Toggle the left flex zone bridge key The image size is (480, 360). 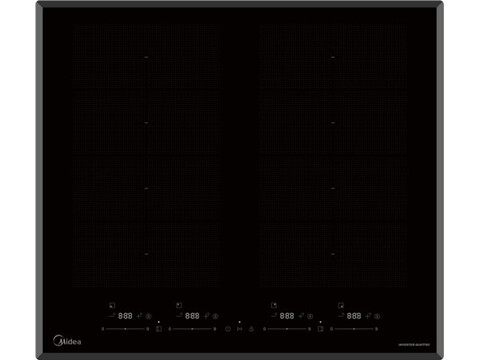159,329
